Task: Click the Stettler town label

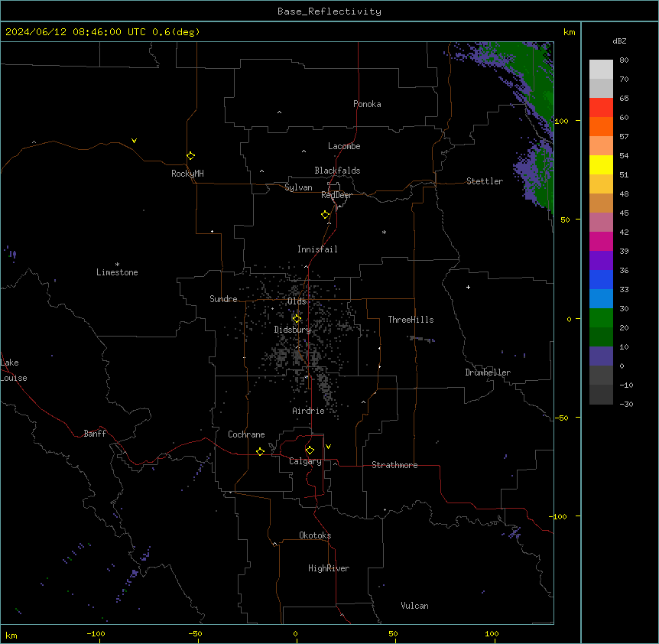Action: [x=485, y=181]
